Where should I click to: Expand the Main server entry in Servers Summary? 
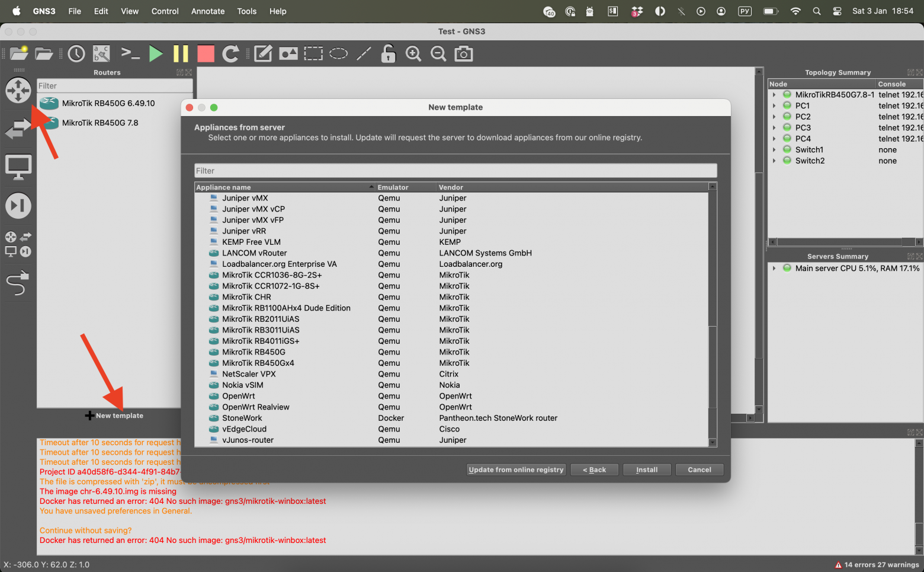coord(774,269)
